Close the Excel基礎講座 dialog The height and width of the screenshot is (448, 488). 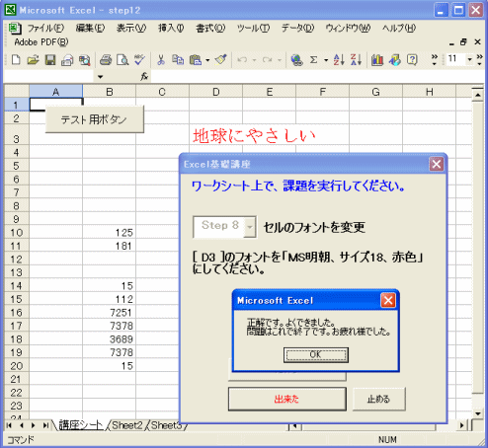tap(437, 164)
